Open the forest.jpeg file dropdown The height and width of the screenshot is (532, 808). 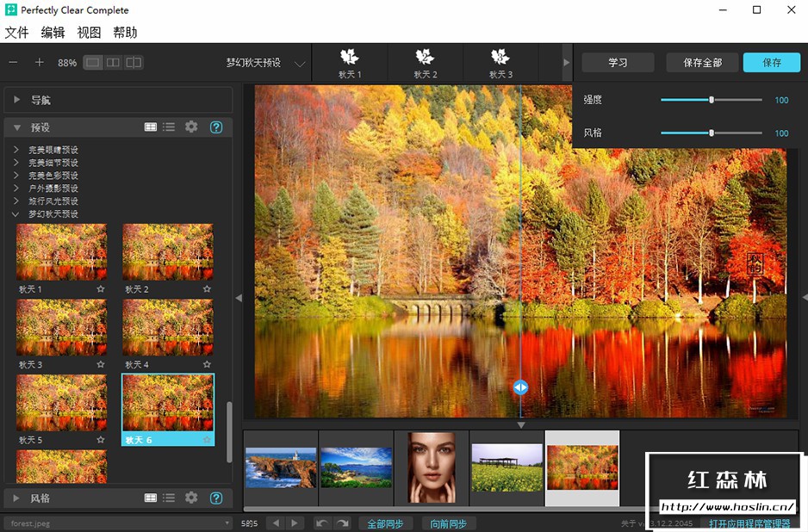click(x=117, y=523)
